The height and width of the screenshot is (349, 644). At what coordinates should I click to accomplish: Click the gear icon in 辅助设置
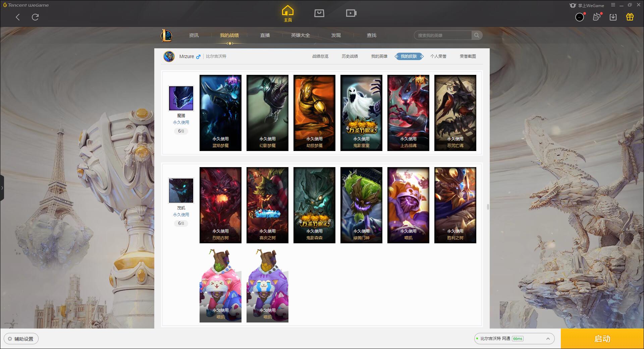10,339
